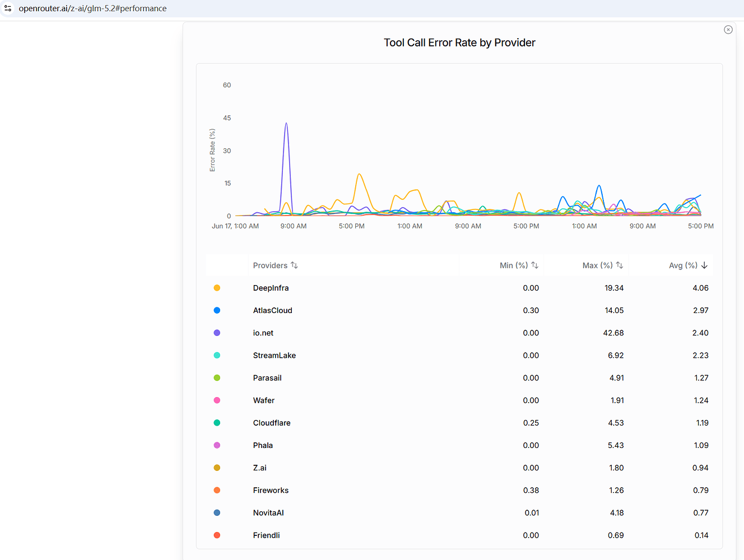Screen dimensions: 744x560
Task: Select the StreamLake provider name
Action: coord(274,355)
